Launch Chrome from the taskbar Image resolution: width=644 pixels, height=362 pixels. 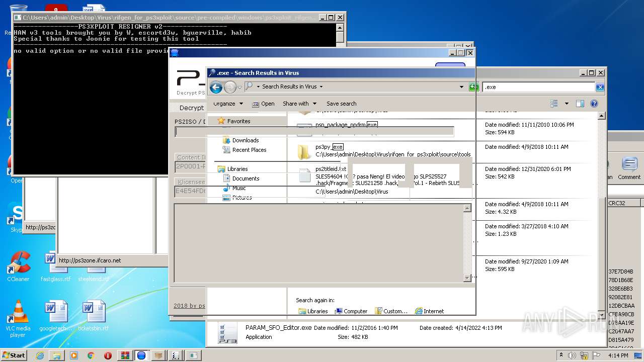click(x=91, y=355)
